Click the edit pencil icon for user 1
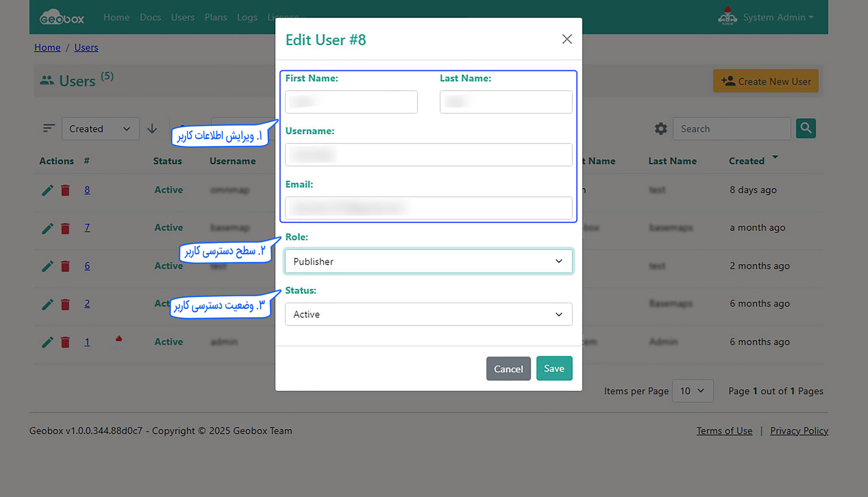The image size is (868, 497). click(47, 342)
